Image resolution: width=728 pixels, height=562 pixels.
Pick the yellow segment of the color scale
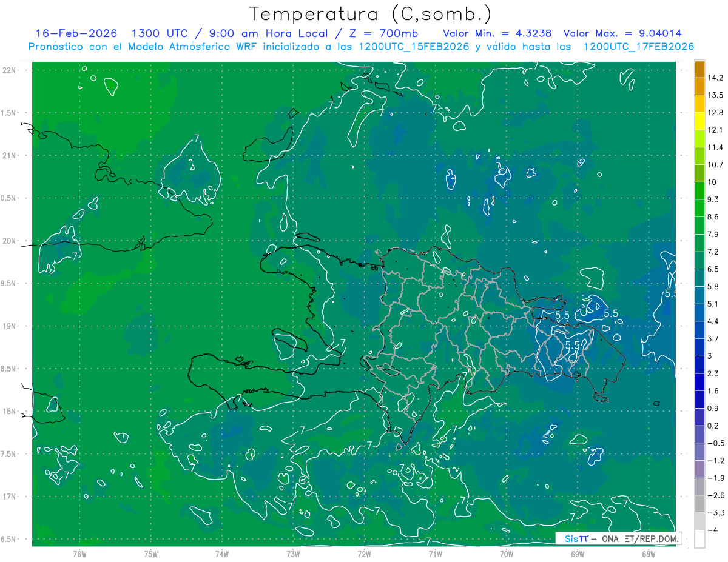tap(699, 121)
